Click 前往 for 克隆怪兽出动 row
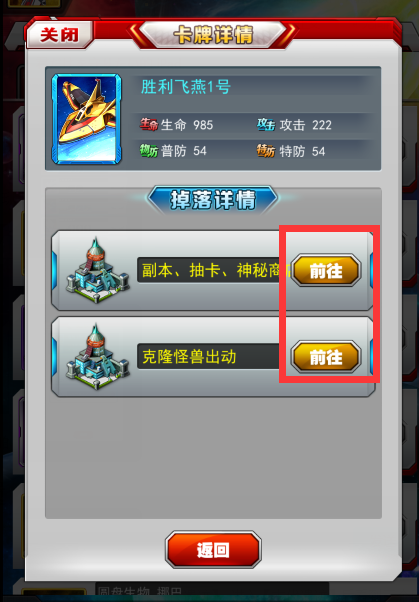Image resolution: width=419 pixels, height=602 pixels. click(326, 357)
